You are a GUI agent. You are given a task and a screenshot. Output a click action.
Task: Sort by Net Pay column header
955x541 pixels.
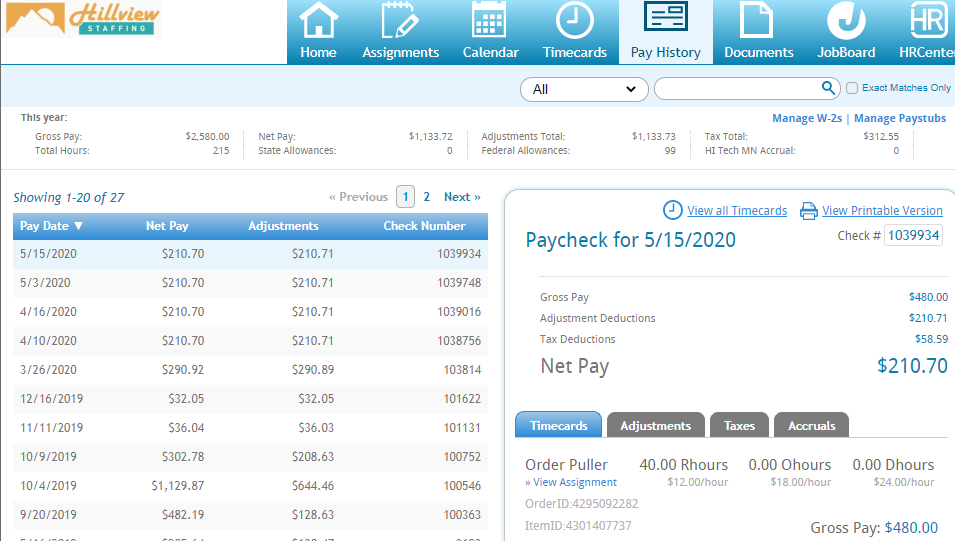(167, 226)
